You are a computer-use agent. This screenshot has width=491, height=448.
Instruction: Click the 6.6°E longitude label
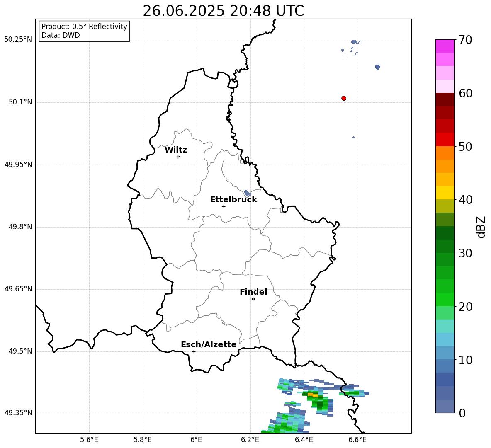357,440
